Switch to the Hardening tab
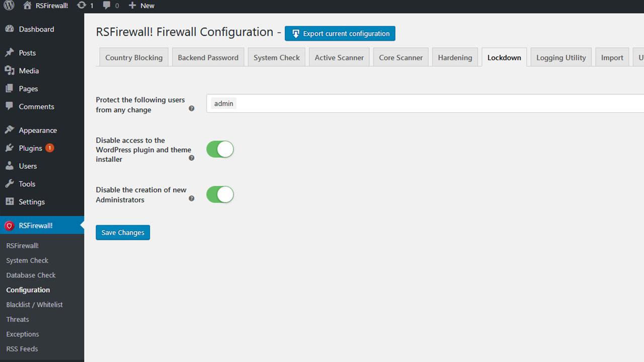The image size is (644, 362). click(x=455, y=57)
